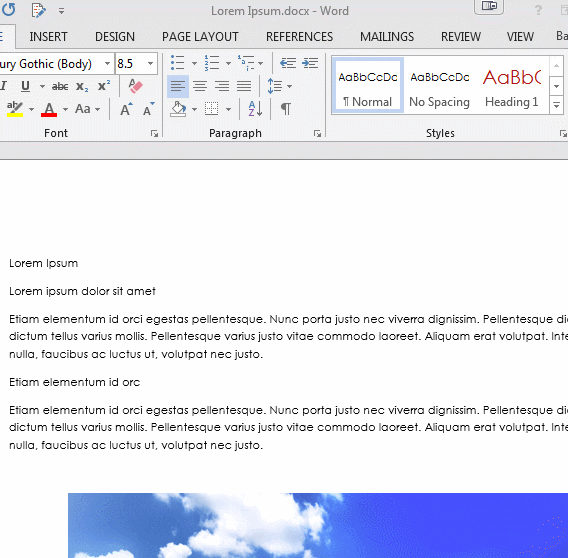Image resolution: width=568 pixels, height=558 pixels.
Task: Apply strikethrough with the abc icon
Action: (60, 86)
